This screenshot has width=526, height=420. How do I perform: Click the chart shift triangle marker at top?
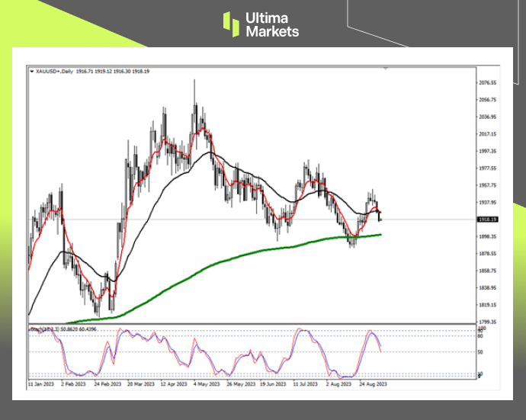click(x=386, y=69)
